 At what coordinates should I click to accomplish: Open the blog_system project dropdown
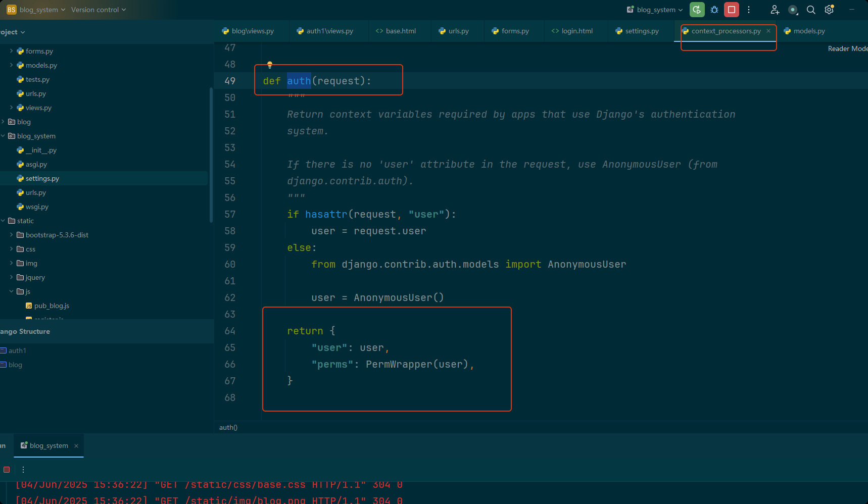42,10
